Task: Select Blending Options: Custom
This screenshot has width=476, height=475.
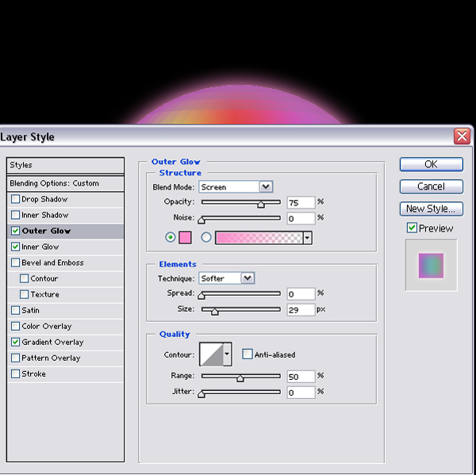Action: 65,183
